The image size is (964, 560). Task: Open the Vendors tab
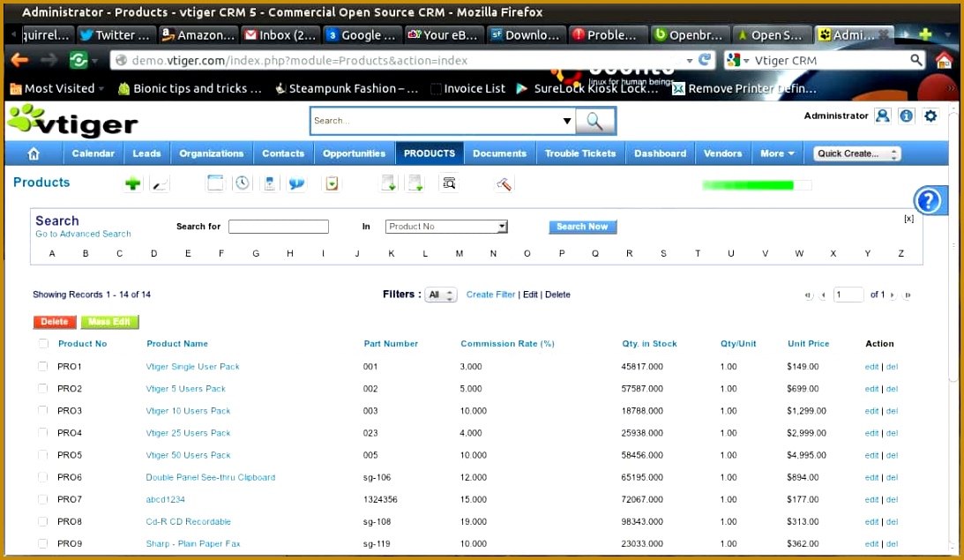tap(722, 153)
